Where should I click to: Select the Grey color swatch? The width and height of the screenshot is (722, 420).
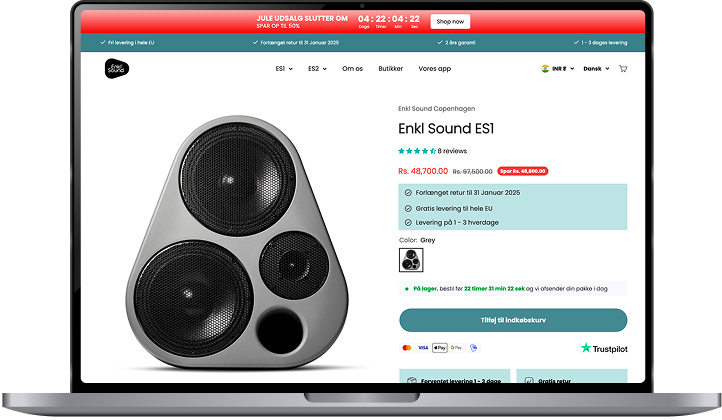(411, 260)
